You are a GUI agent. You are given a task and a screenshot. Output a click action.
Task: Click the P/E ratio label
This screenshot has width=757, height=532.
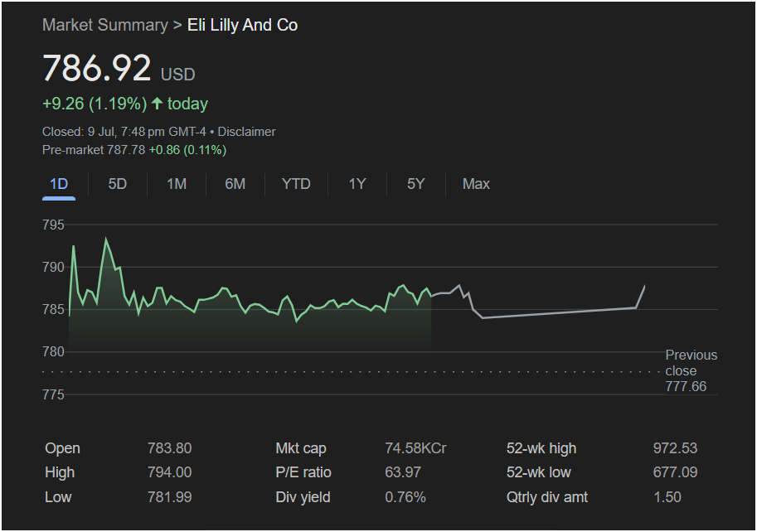pos(303,472)
